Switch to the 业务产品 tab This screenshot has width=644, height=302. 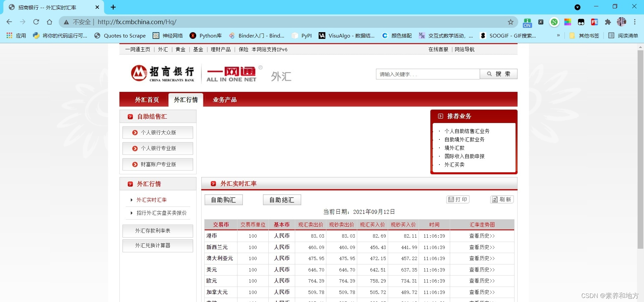click(x=225, y=100)
